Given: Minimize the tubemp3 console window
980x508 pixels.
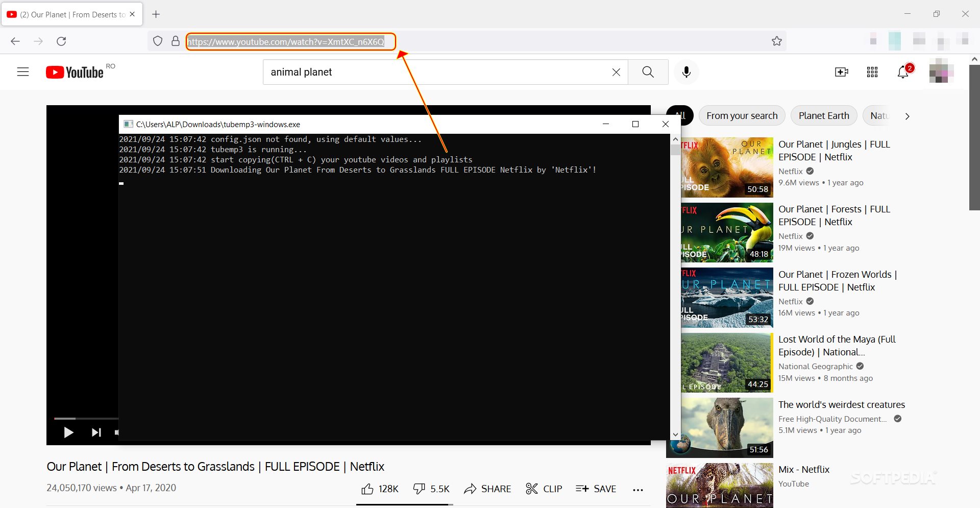Looking at the screenshot, I should [x=606, y=124].
